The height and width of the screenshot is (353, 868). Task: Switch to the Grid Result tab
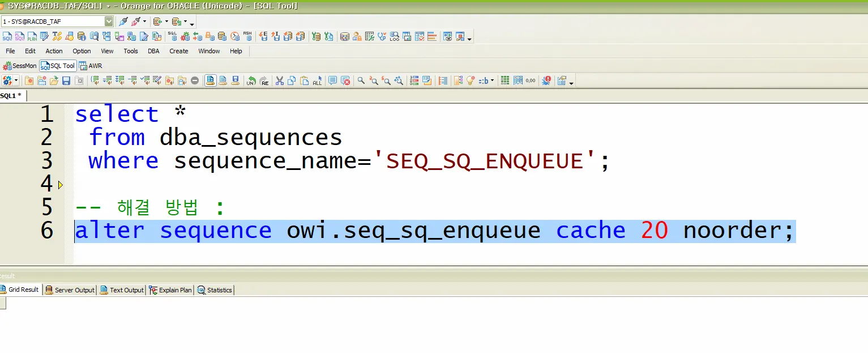[20, 290]
